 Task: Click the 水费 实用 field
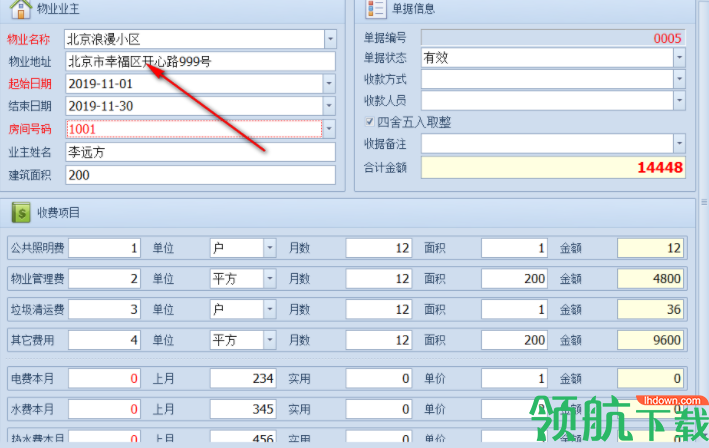point(379,409)
